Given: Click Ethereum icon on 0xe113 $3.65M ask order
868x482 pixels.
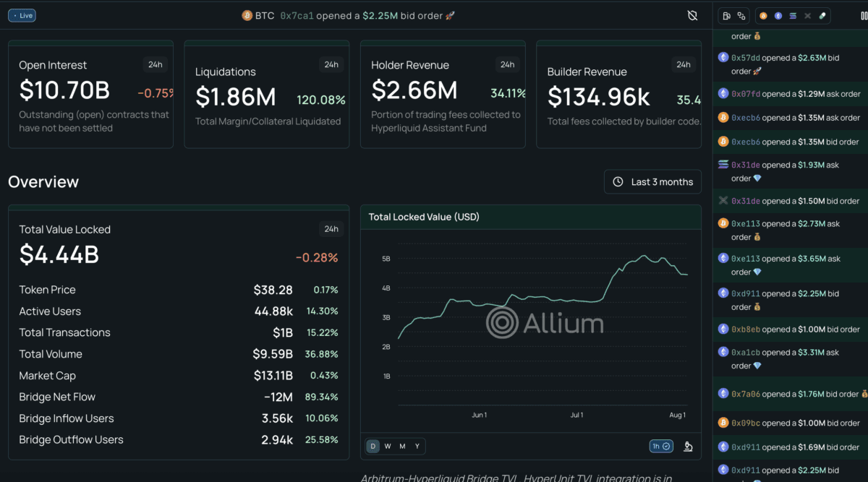Looking at the screenshot, I should [723, 258].
